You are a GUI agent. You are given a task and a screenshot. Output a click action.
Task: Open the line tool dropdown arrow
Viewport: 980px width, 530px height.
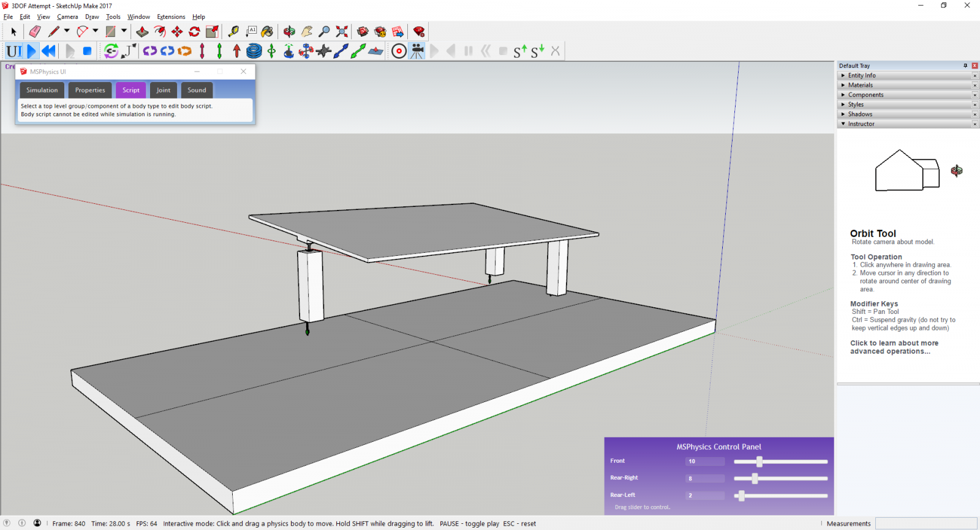pyautogui.click(x=67, y=31)
